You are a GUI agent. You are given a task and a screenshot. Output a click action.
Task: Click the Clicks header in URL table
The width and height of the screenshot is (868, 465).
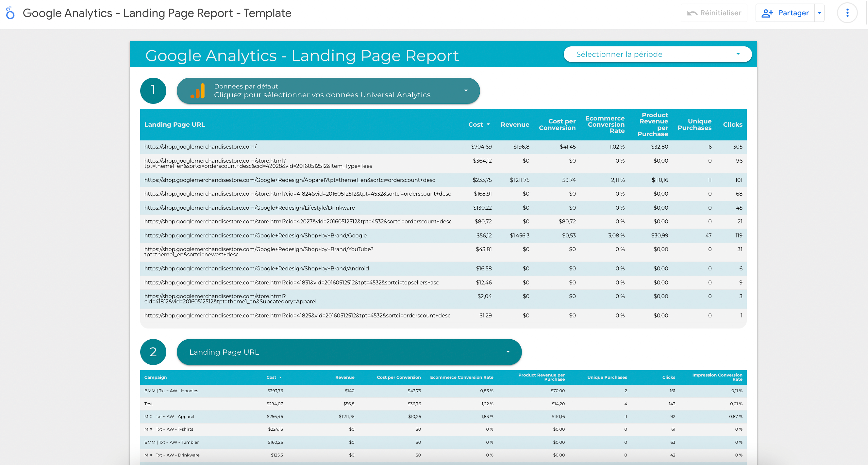(x=733, y=125)
